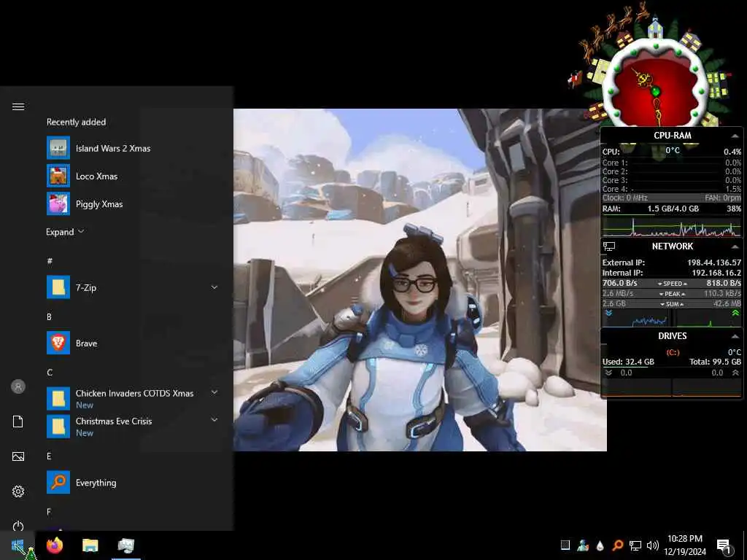Jump to the B letter section

49,316
